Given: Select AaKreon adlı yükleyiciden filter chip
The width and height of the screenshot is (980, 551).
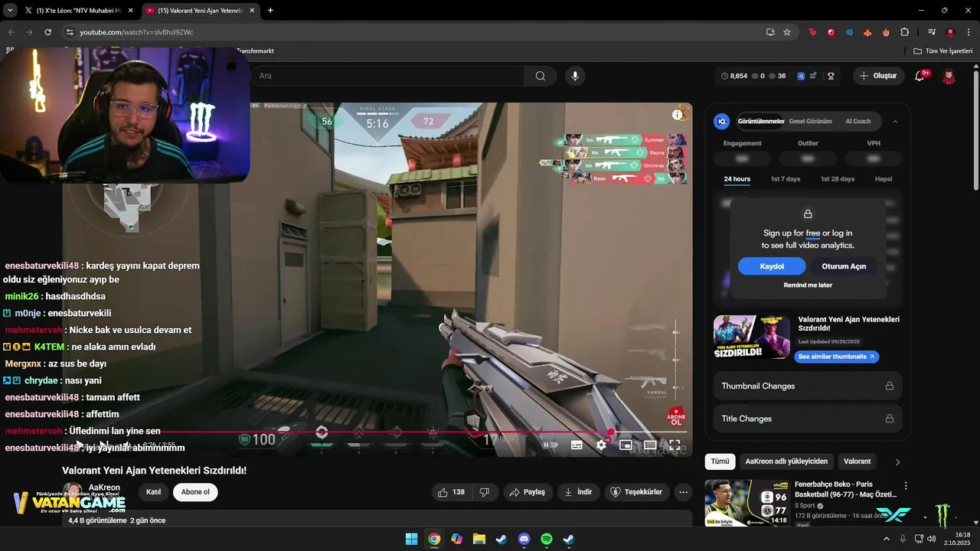Looking at the screenshot, I should pos(786,461).
